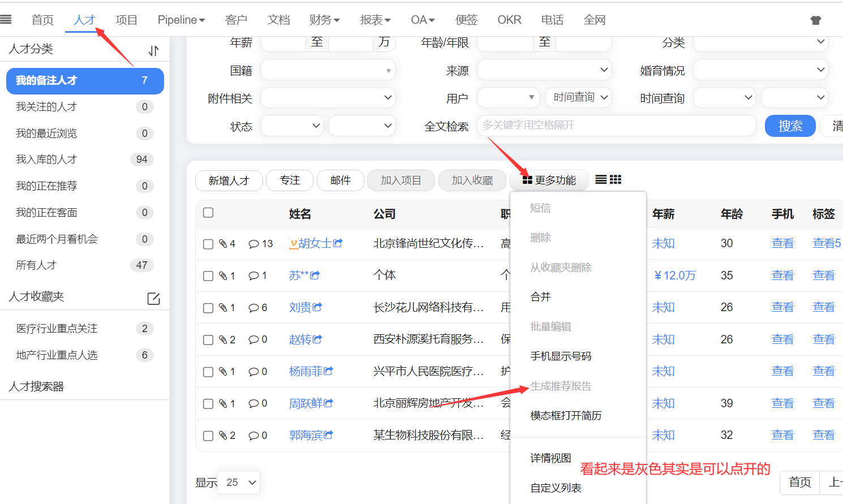This screenshot has height=504, width=843.
Task: Click the sort icon beside 人才分类
Action: click(153, 50)
